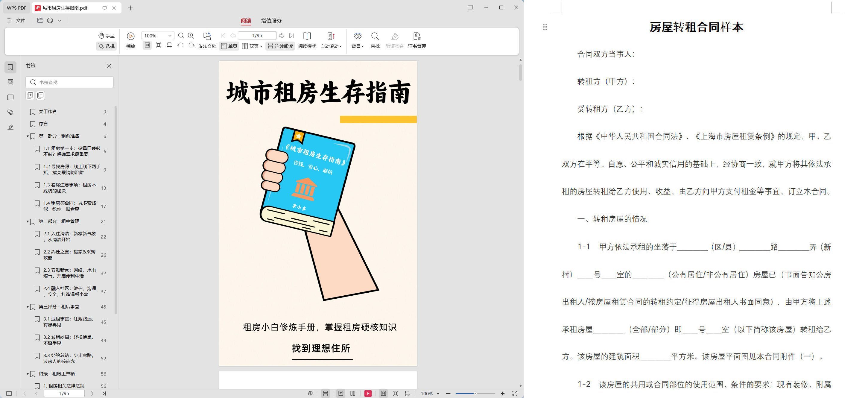Select the Hand tool (手型)
868x398 pixels.
click(x=107, y=35)
